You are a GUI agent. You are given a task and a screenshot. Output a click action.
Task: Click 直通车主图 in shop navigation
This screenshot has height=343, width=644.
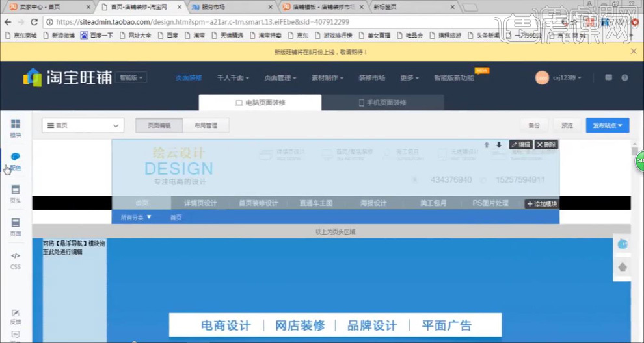(316, 203)
